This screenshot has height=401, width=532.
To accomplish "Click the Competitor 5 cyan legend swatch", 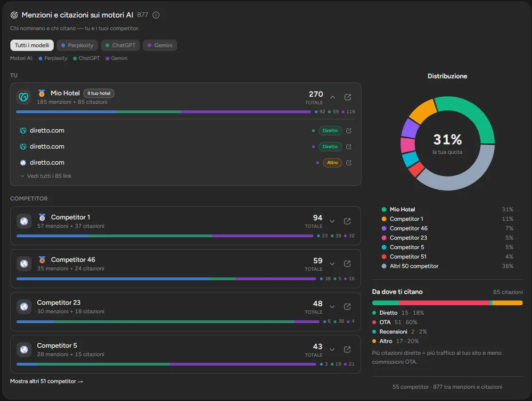I will pos(384,247).
